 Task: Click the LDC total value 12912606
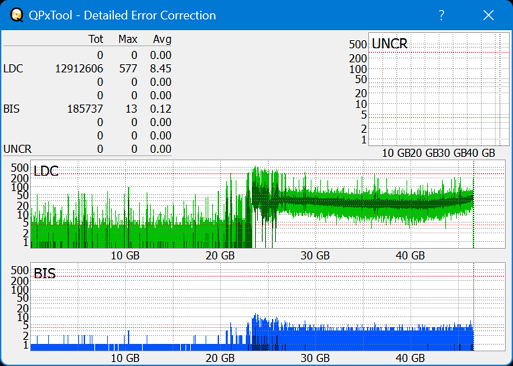[x=79, y=69]
